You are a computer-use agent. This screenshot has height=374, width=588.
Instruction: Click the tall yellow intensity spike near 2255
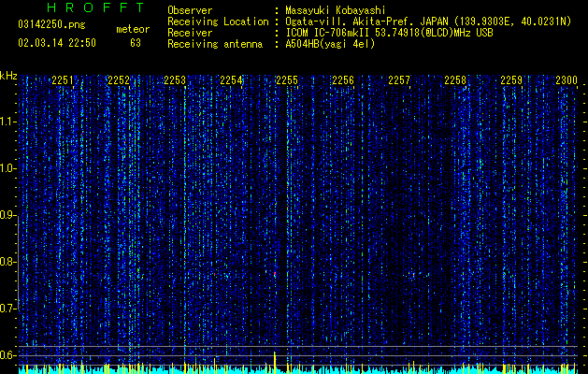(x=275, y=363)
